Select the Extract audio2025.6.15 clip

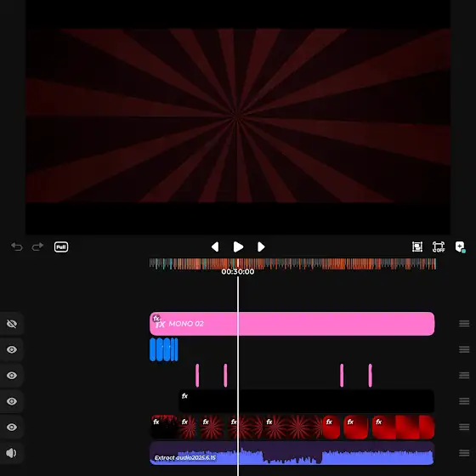click(292, 453)
